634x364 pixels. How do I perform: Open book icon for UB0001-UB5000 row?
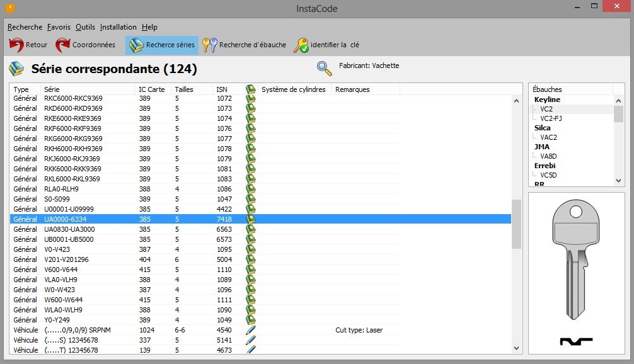point(251,239)
